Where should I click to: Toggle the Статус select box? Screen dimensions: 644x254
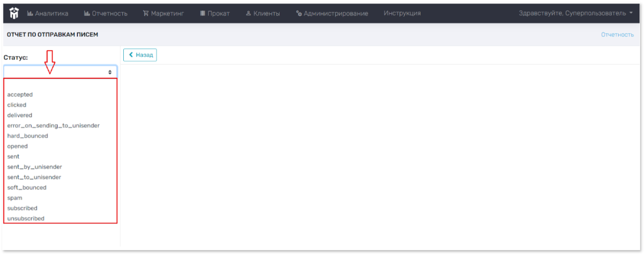[x=60, y=72]
